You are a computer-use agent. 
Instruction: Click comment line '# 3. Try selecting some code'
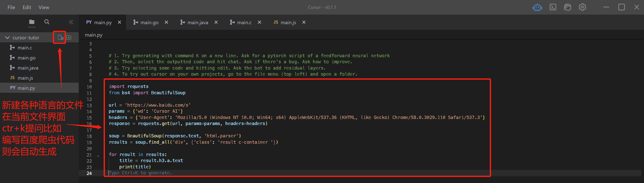(x=217, y=68)
